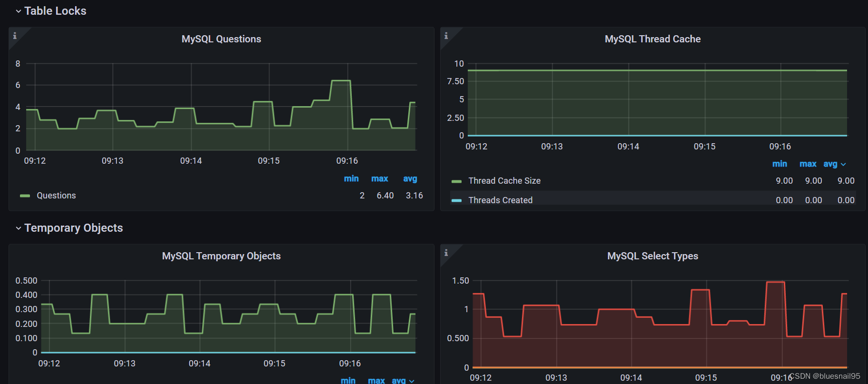Sort Temporary Objects legend by min
The width and height of the screenshot is (868, 384).
[348, 380]
